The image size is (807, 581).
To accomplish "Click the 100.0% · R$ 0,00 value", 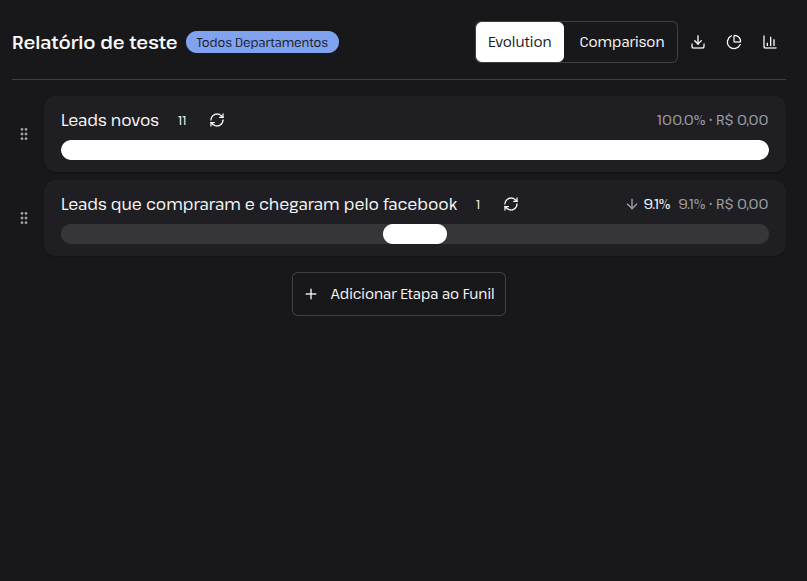I will [x=712, y=120].
